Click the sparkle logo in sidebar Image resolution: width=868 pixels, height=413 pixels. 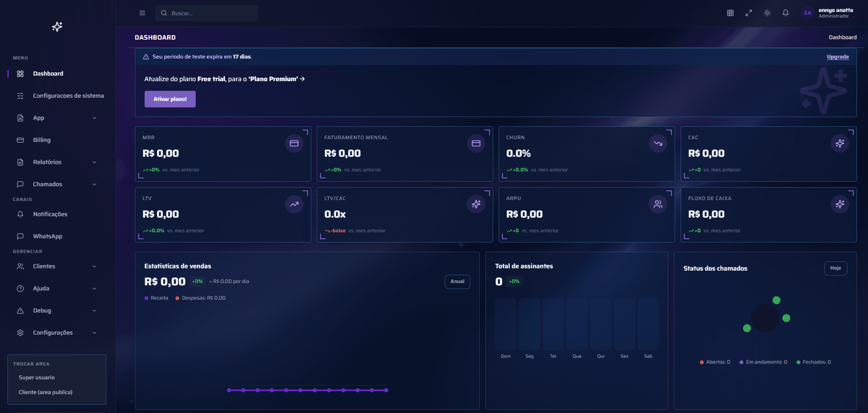point(57,27)
